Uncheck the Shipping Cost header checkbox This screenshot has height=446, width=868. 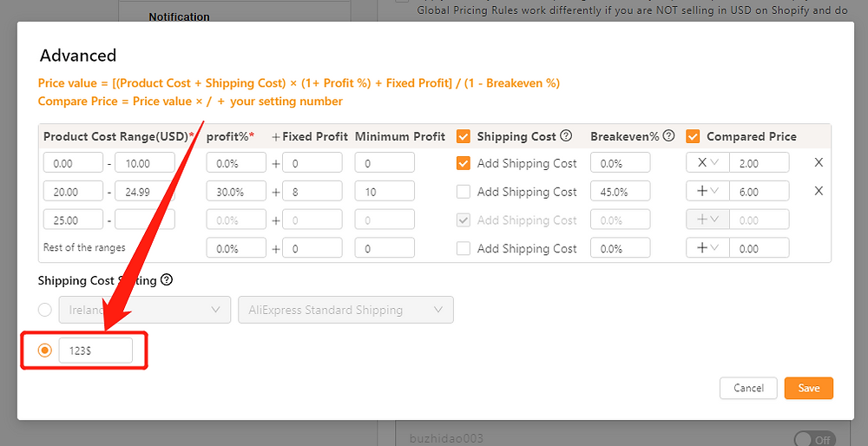pos(464,136)
